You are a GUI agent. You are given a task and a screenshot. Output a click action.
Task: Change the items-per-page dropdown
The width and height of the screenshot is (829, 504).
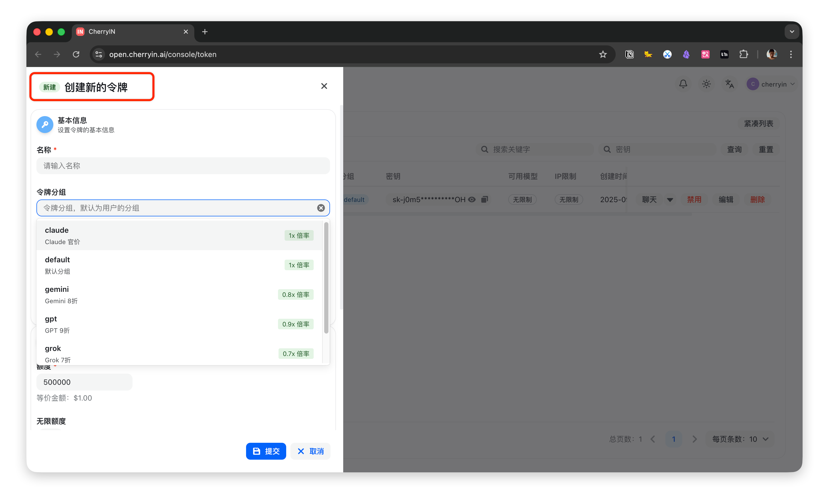click(x=740, y=439)
